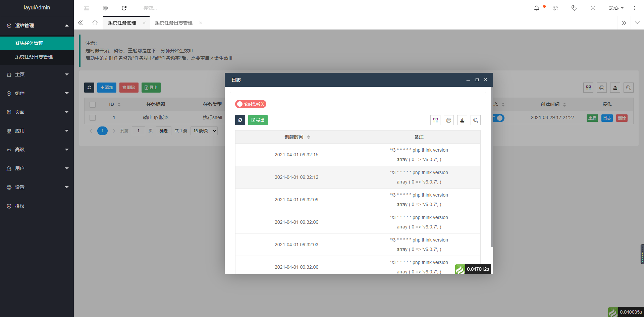Toggle the 实时监听关 switch

pos(251,104)
